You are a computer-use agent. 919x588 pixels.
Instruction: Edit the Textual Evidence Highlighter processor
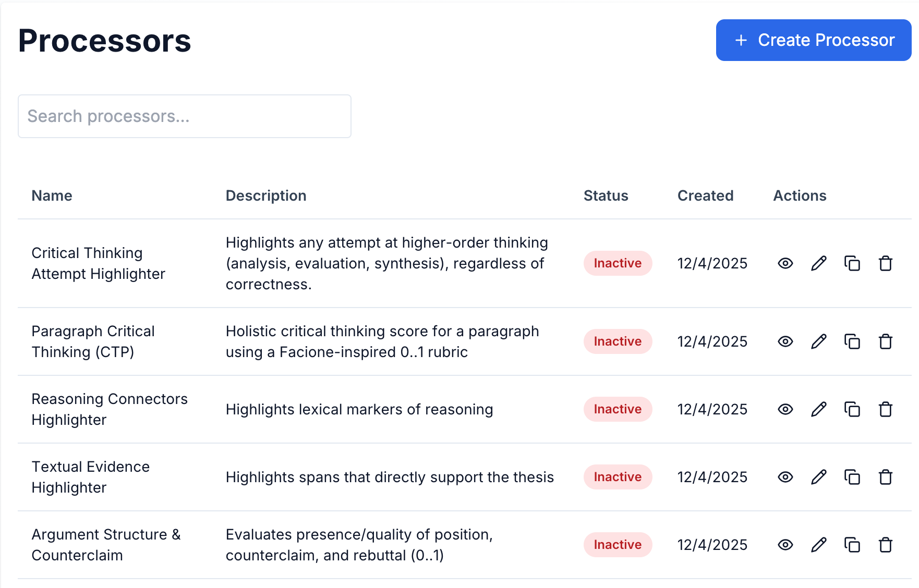[819, 477]
